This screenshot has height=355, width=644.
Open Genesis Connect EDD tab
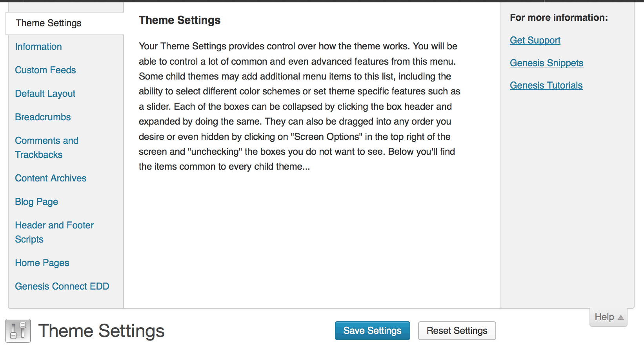coord(62,286)
